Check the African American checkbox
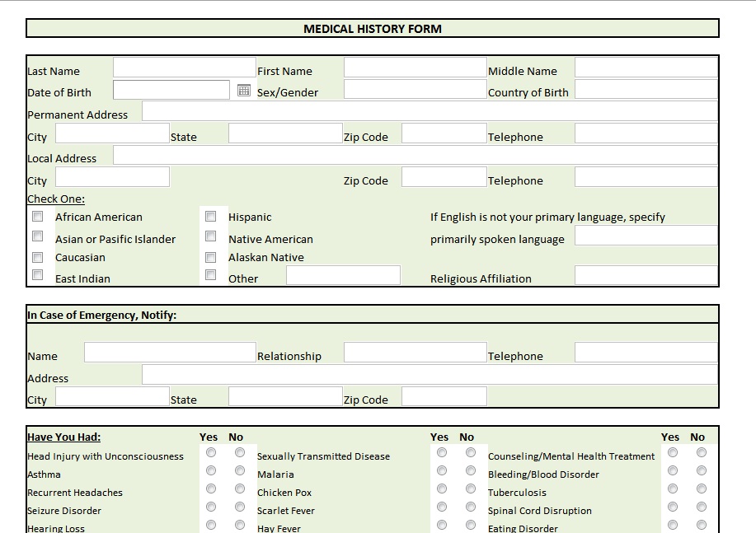The width and height of the screenshot is (756, 533). click(38, 217)
